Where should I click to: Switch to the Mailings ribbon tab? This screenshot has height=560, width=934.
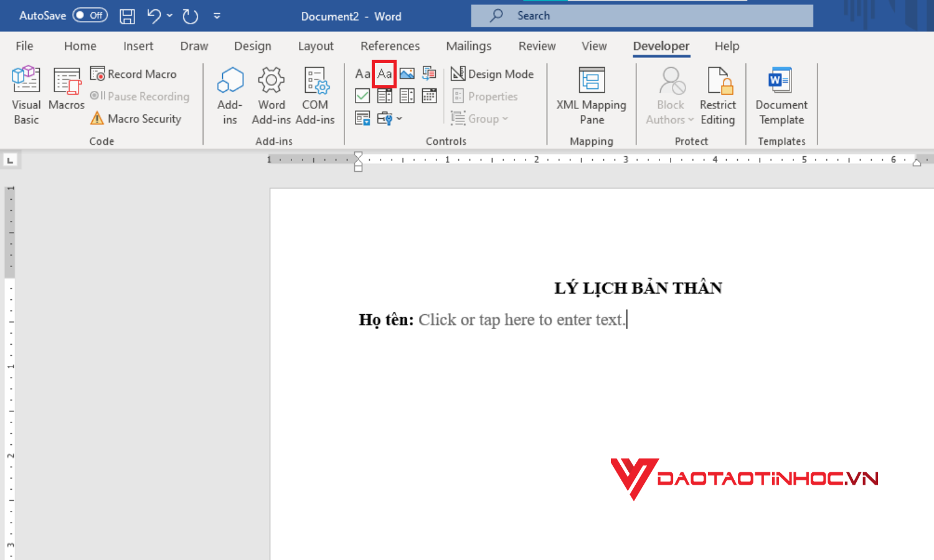tap(468, 45)
